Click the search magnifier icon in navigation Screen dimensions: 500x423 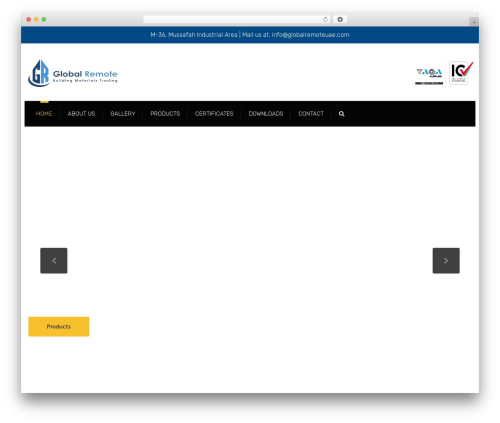pyautogui.click(x=341, y=114)
